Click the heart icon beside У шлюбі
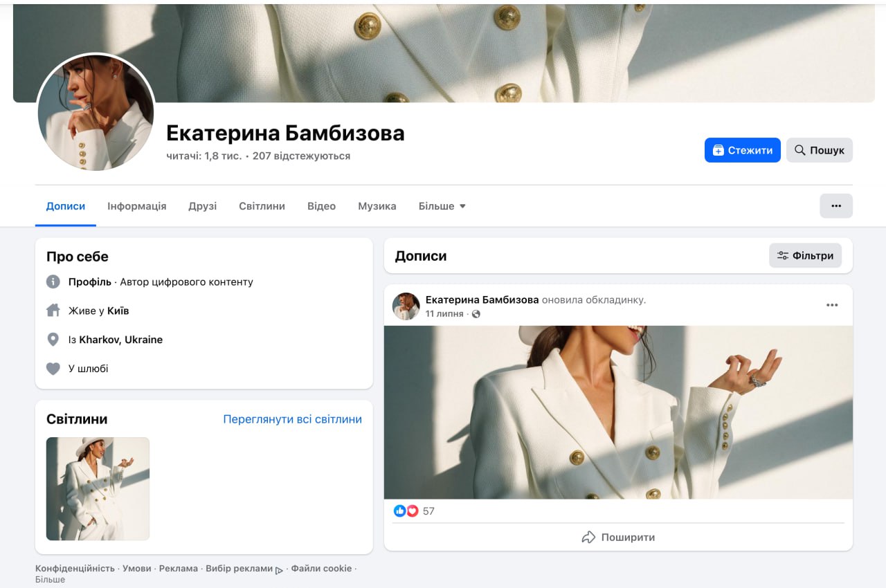Image resolution: width=886 pixels, height=588 pixels. 53,369
